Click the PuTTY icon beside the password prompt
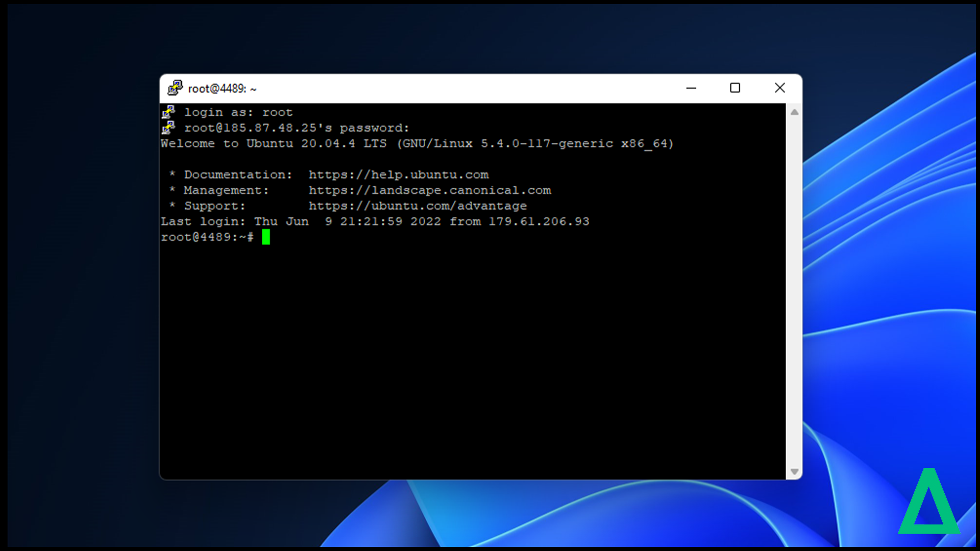 [x=168, y=128]
